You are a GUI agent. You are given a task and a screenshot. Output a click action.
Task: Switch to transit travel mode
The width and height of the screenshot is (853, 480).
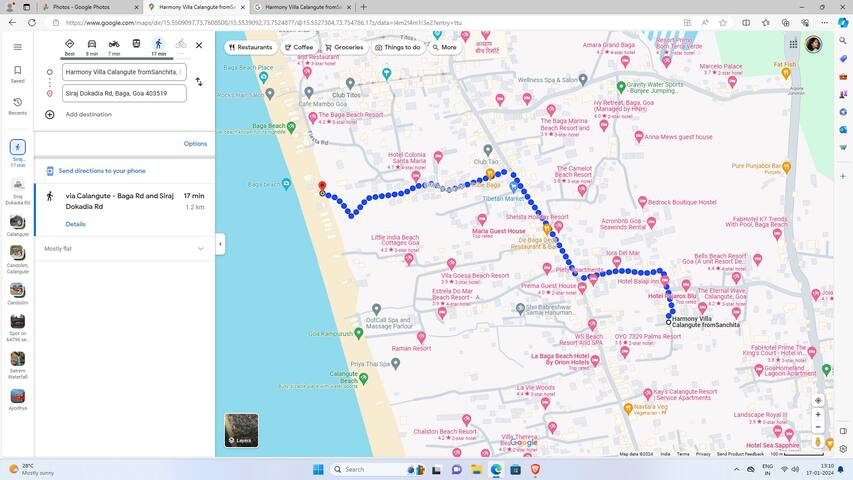136,44
